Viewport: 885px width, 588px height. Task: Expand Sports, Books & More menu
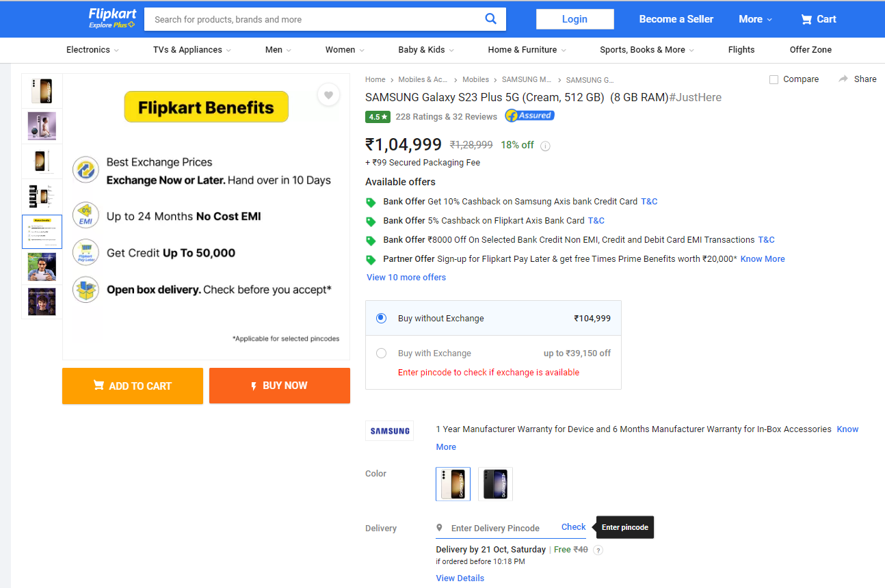pyautogui.click(x=647, y=50)
